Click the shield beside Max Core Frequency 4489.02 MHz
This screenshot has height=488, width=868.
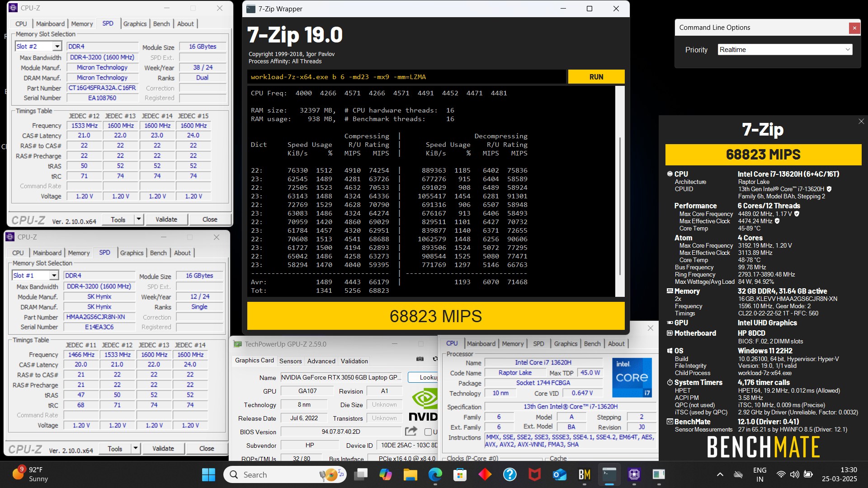click(797, 214)
